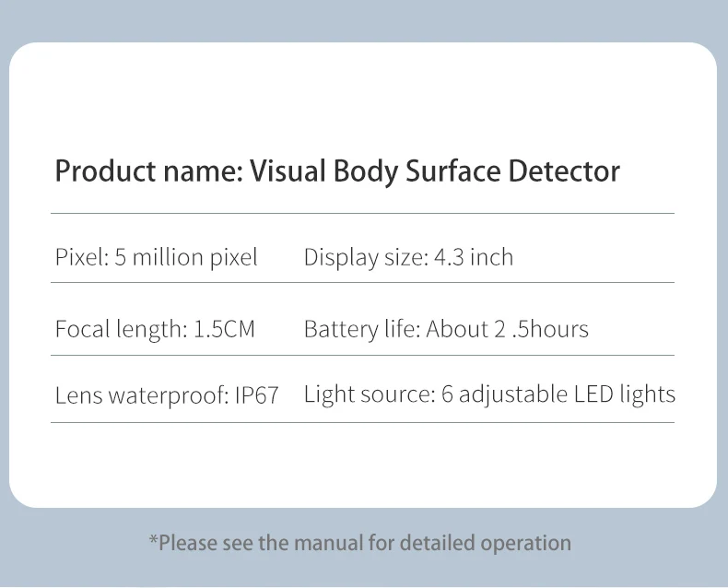Click the manual operation footnote text
The width and height of the screenshot is (728, 588).
[360, 543]
